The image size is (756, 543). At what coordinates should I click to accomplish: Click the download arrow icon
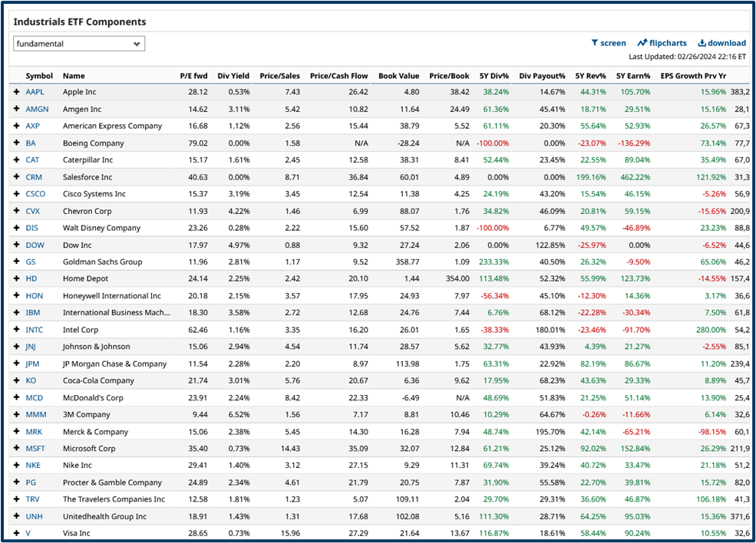point(702,43)
